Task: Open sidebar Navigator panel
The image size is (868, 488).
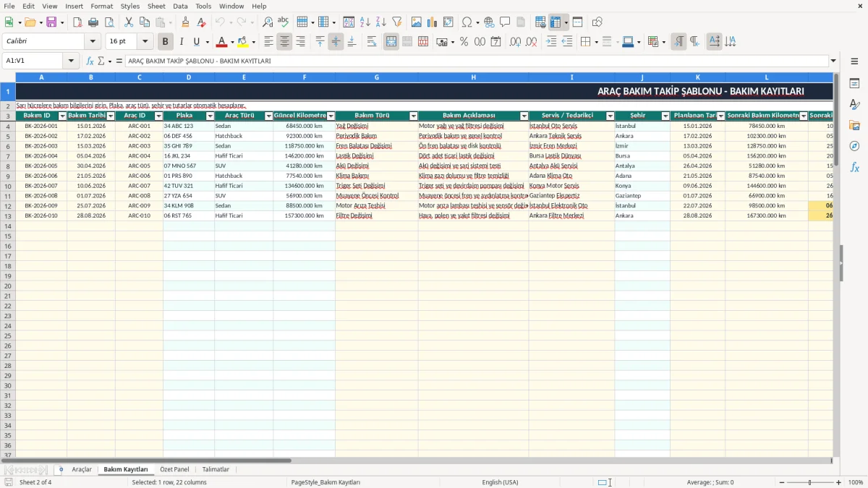Action: pyautogui.click(x=854, y=146)
